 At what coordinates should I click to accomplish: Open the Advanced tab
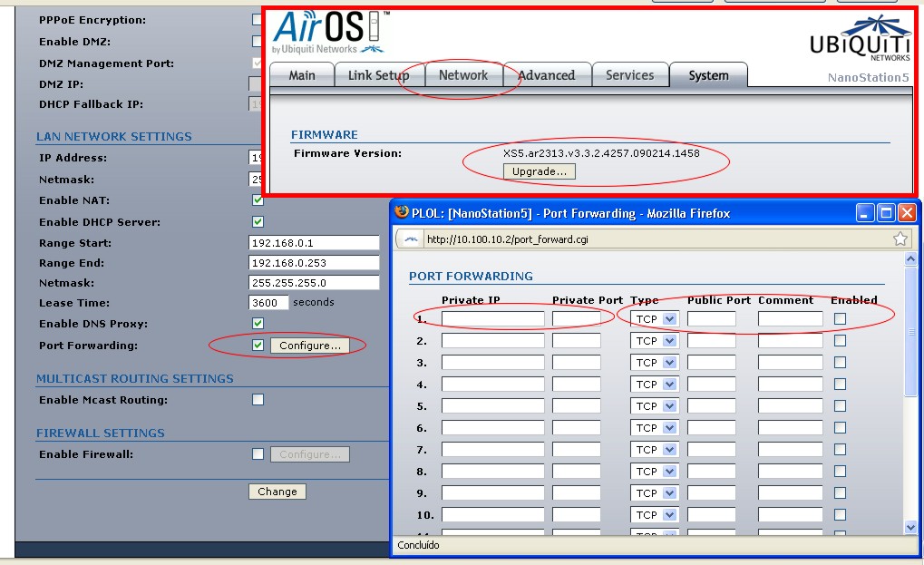[x=547, y=75]
